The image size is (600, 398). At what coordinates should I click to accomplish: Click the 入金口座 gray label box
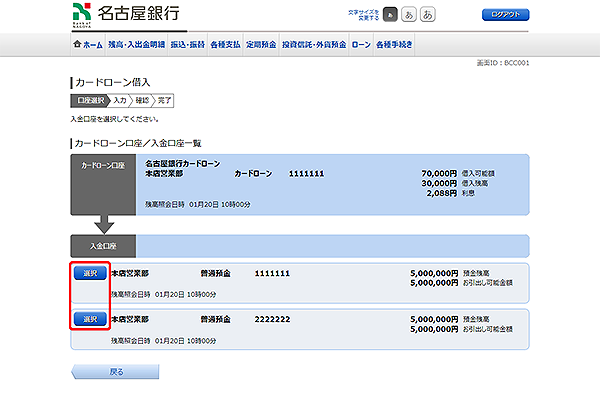click(103, 246)
